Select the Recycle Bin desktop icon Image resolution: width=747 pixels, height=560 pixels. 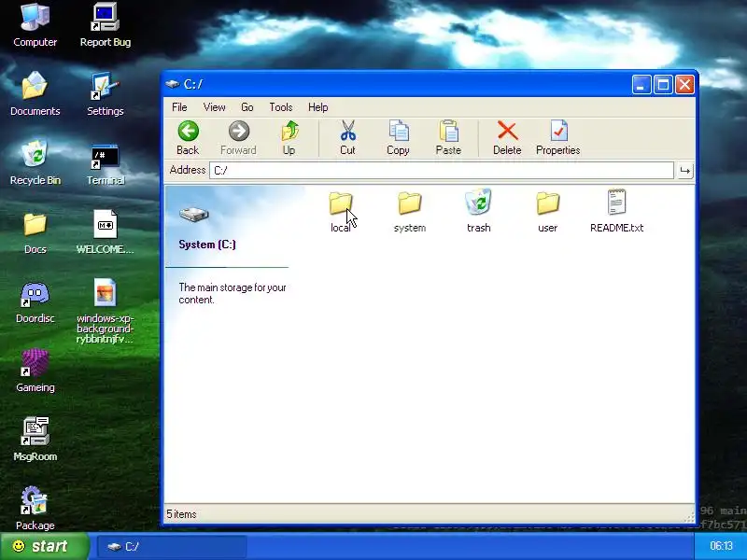pos(35,163)
